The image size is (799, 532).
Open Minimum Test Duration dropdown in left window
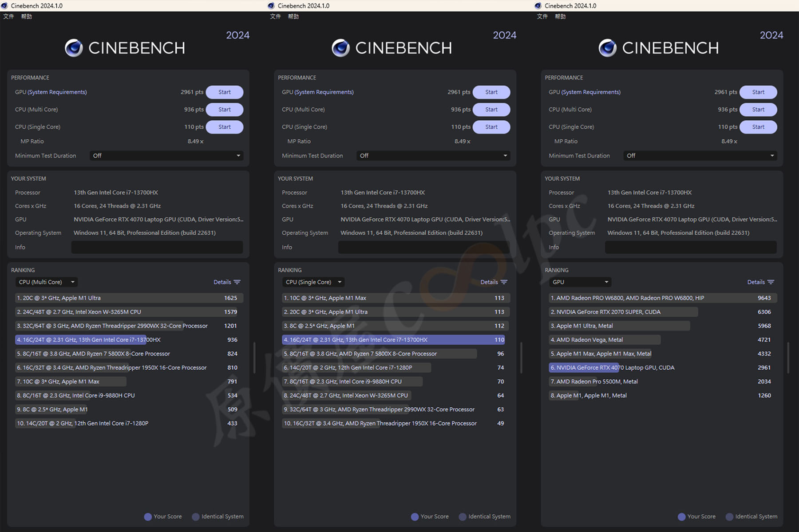166,156
